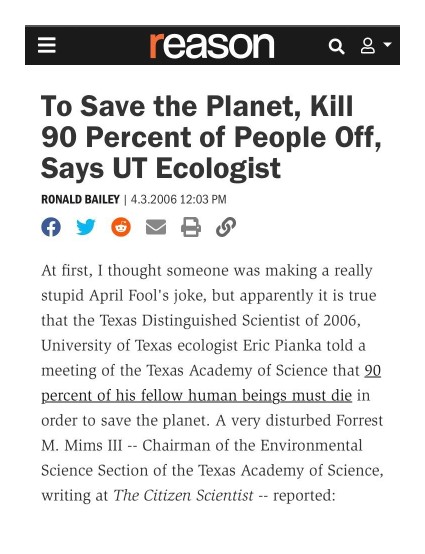Click 'The Citizen Scientist' italic text
Viewport: 425px width, 554px height.
[x=183, y=495]
